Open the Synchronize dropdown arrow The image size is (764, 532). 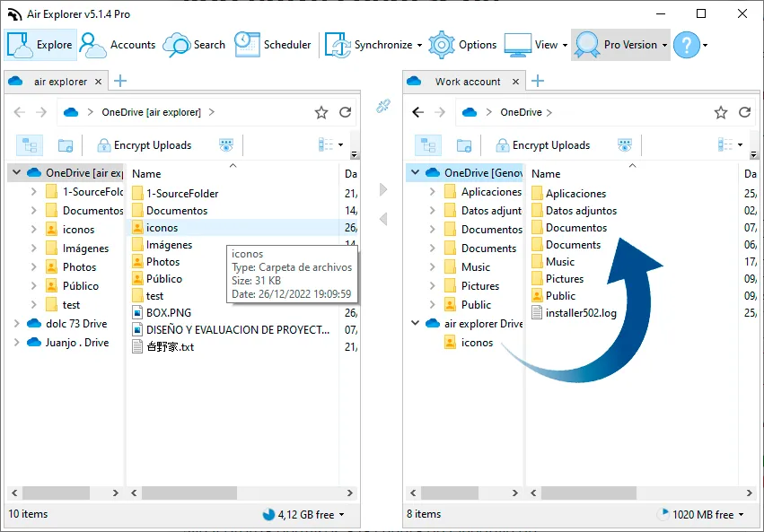tap(419, 45)
